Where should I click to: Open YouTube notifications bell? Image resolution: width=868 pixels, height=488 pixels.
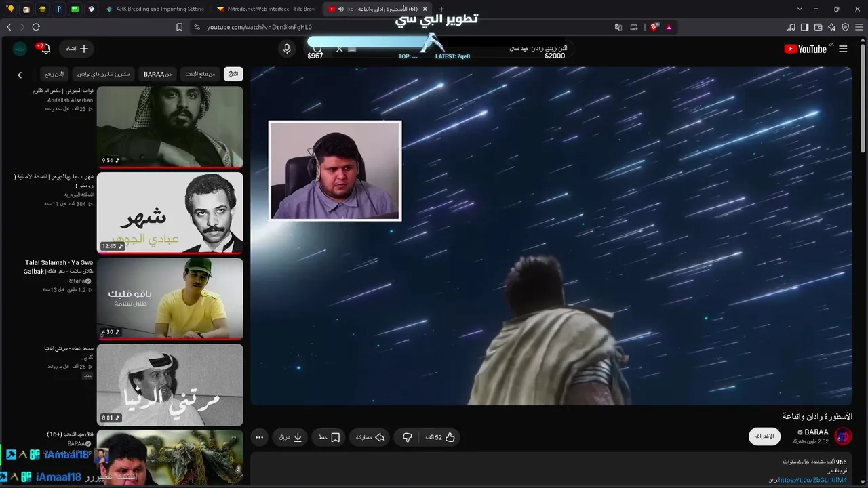click(x=45, y=49)
